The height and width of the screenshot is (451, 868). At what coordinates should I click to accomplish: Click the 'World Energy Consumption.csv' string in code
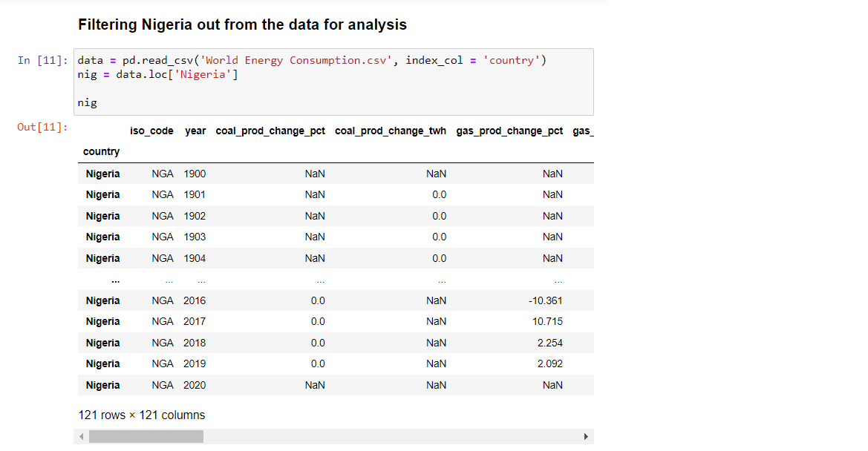(296, 60)
